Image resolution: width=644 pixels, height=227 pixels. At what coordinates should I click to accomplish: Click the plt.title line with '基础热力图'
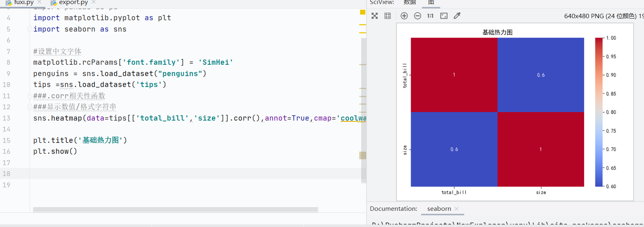80,140
